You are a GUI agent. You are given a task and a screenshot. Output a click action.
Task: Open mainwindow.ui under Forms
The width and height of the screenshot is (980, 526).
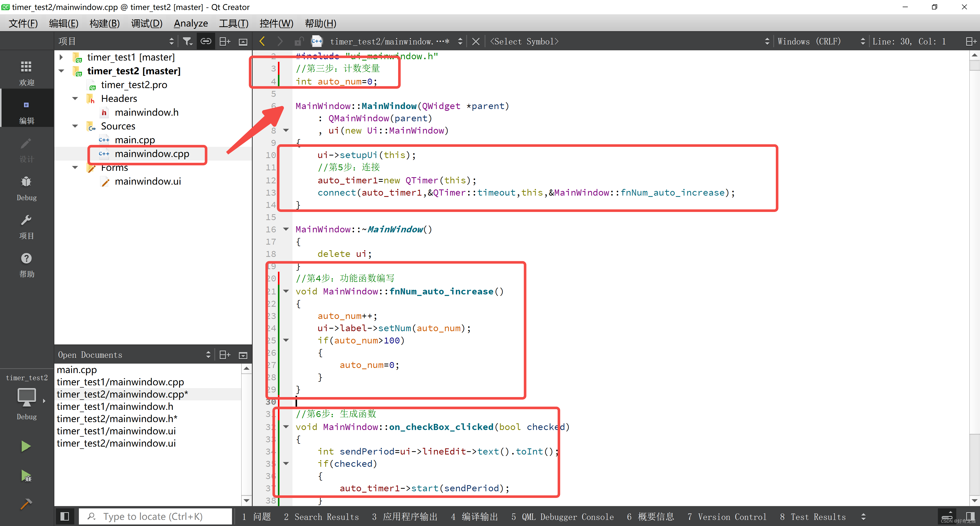coord(148,181)
